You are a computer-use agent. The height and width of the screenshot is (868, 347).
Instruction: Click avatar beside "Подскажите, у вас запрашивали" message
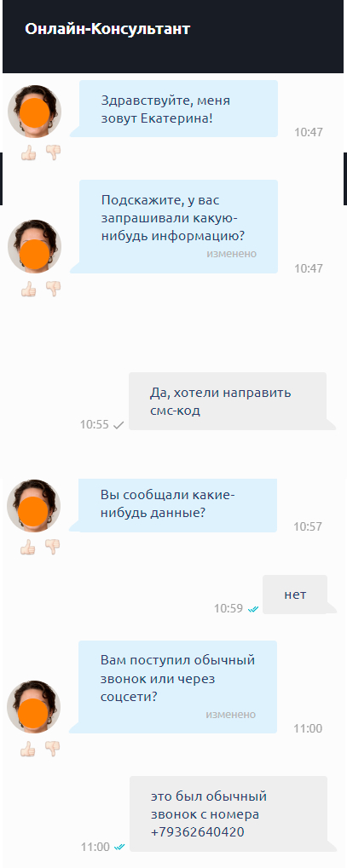click(34, 247)
